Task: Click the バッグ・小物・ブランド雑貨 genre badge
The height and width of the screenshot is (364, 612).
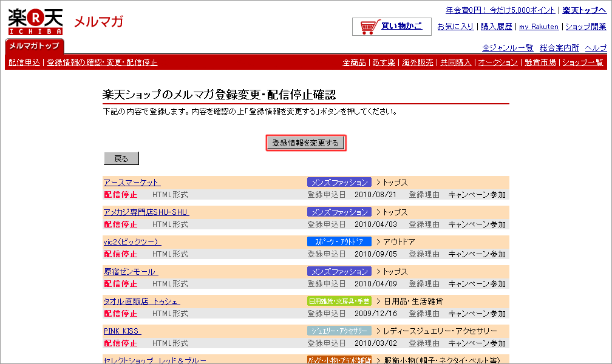Action: click(339, 360)
